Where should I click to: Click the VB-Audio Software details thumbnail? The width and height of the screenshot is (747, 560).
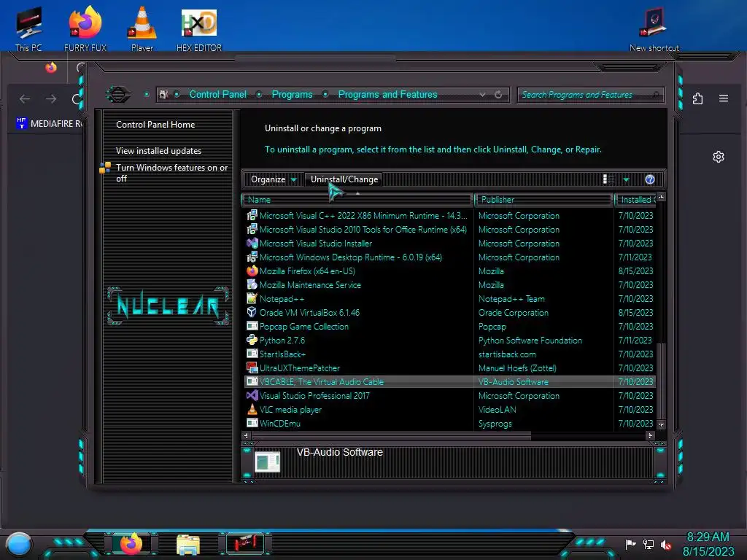click(x=267, y=462)
